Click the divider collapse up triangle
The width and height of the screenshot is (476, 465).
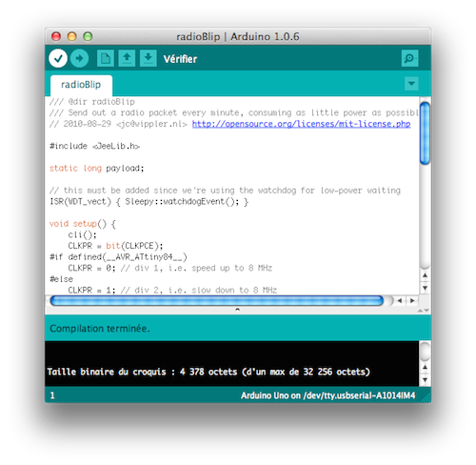(x=420, y=311)
